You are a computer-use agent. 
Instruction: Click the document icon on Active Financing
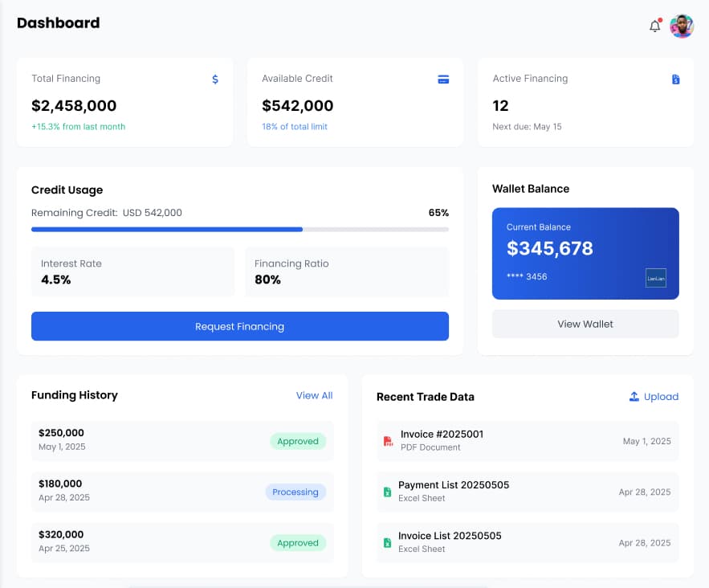pyautogui.click(x=675, y=80)
